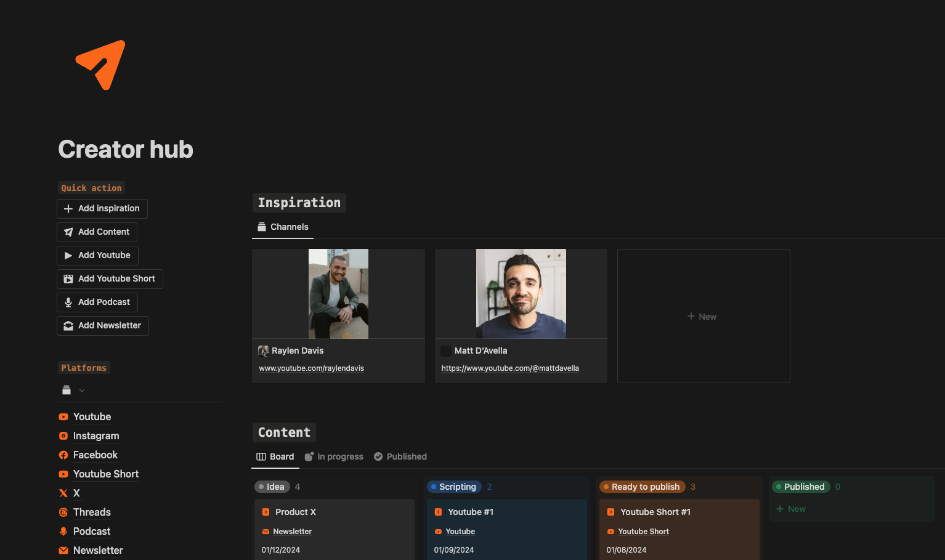Expand the Platforms view dropdown chevron

pos(82,391)
